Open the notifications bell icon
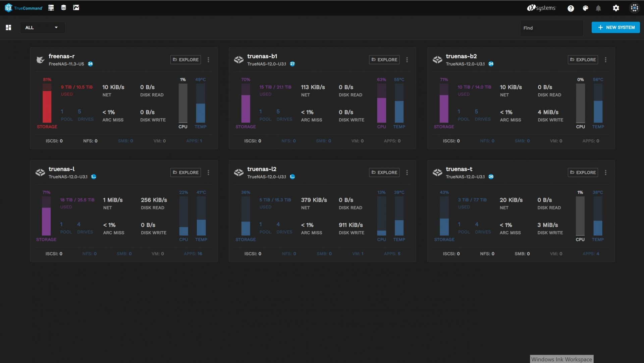The height and width of the screenshot is (363, 644). pos(598,8)
